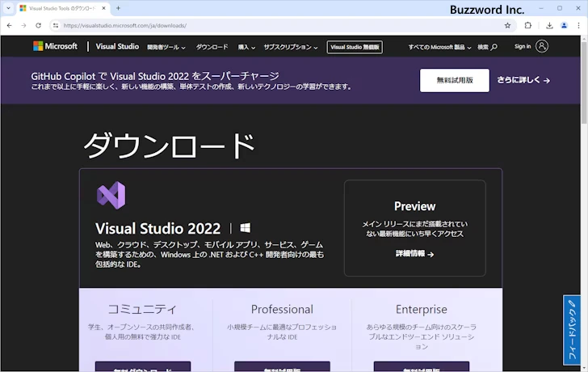Viewport: 588px width, 372px height.
Task: Click the Preview card heading
Action: (x=415, y=206)
